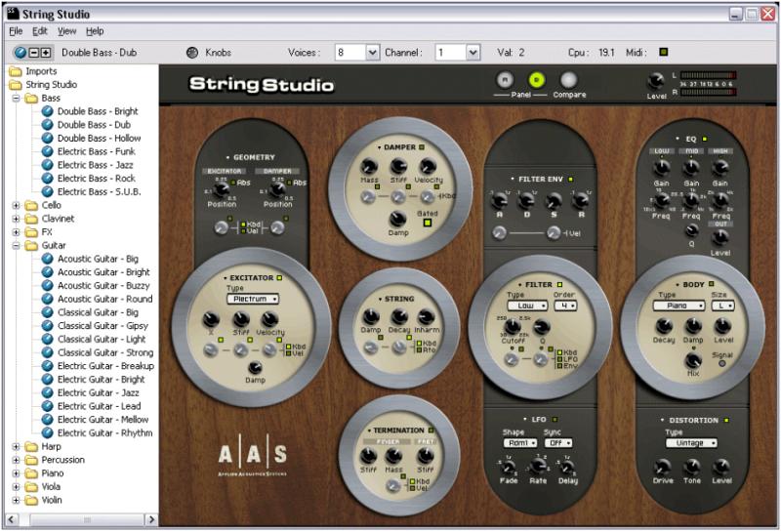Open the Edit menu

(x=40, y=31)
